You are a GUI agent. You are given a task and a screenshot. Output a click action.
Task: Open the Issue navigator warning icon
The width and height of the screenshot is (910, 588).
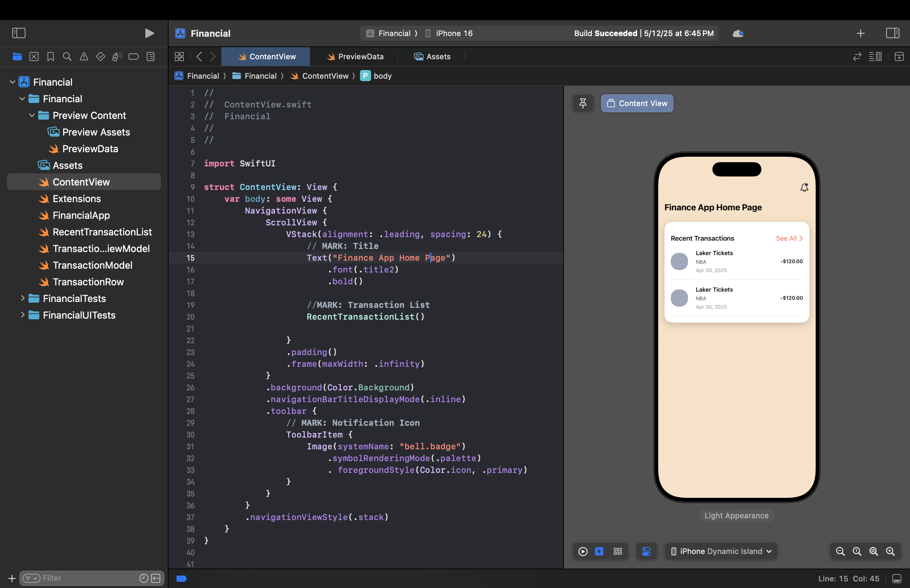84,57
